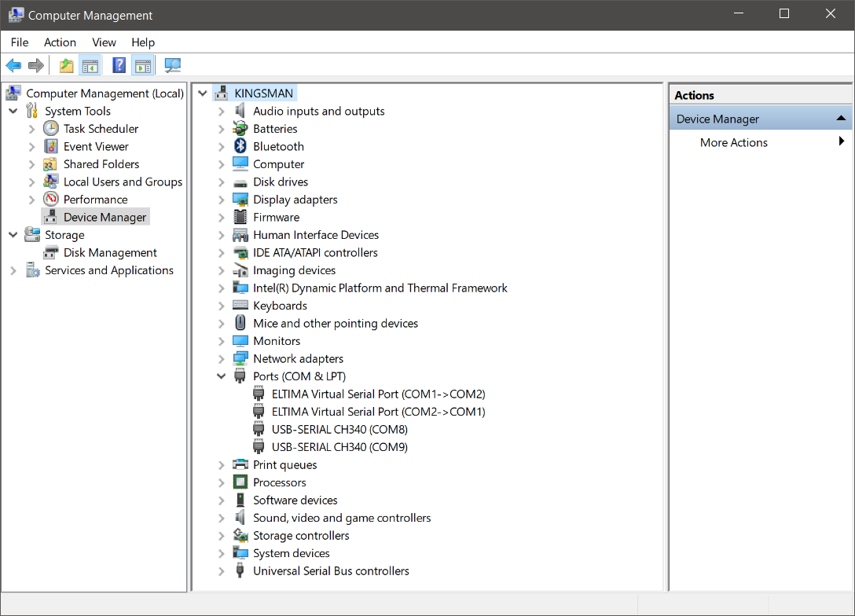Collapse the Ports (COM & LPT) category
The height and width of the screenshot is (616, 855).
click(x=222, y=376)
